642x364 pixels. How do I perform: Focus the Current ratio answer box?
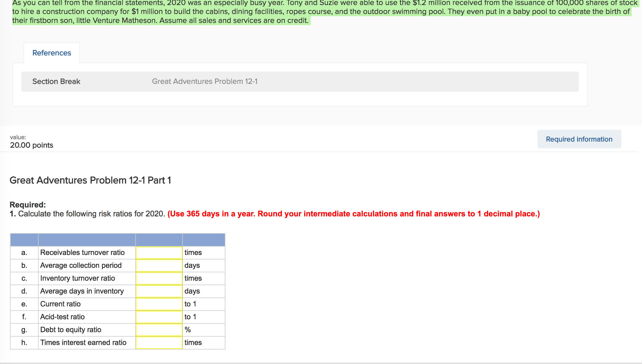click(159, 304)
